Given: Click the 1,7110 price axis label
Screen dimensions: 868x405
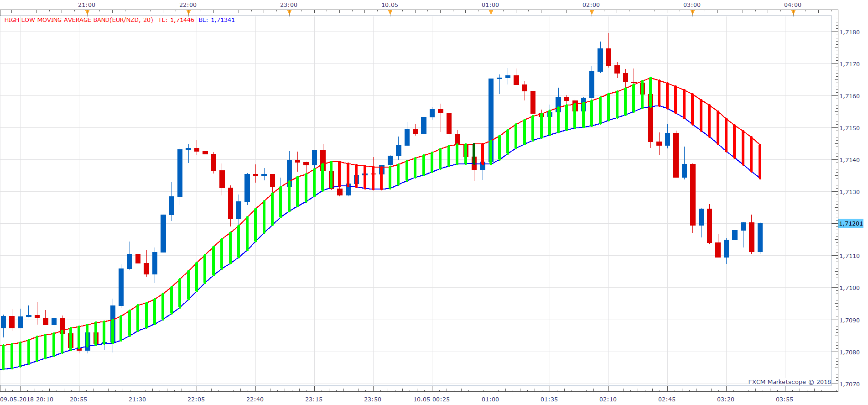Looking at the screenshot, I should 850,256.
